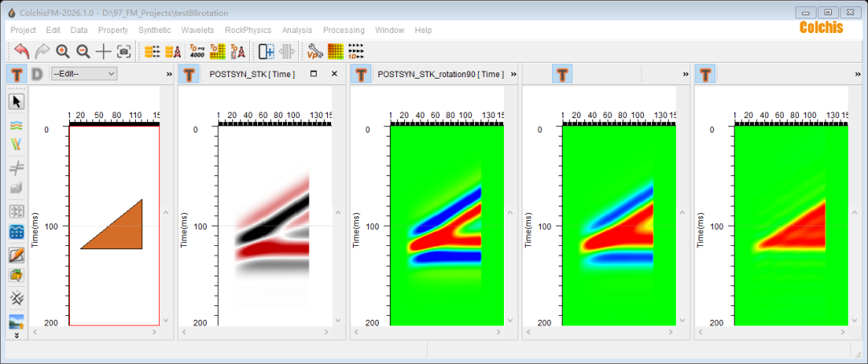Select the arrow pointer tool in sidebar
The width and height of the screenshot is (868, 364).
tap(17, 101)
